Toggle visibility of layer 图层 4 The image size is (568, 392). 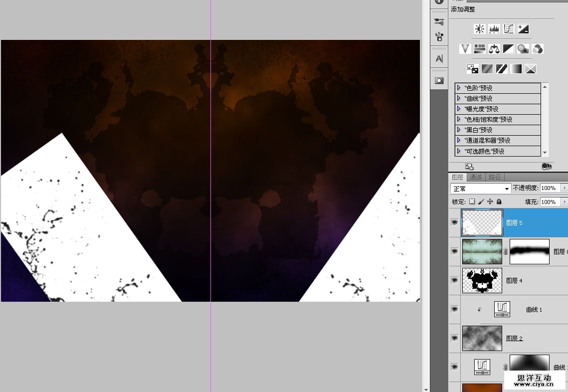454,280
